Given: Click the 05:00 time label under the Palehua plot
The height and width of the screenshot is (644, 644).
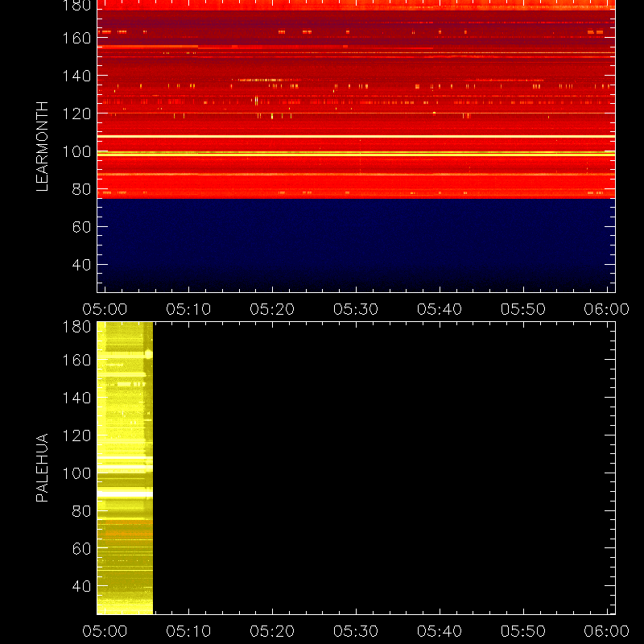Looking at the screenshot, I should click(x=105, y=631).
